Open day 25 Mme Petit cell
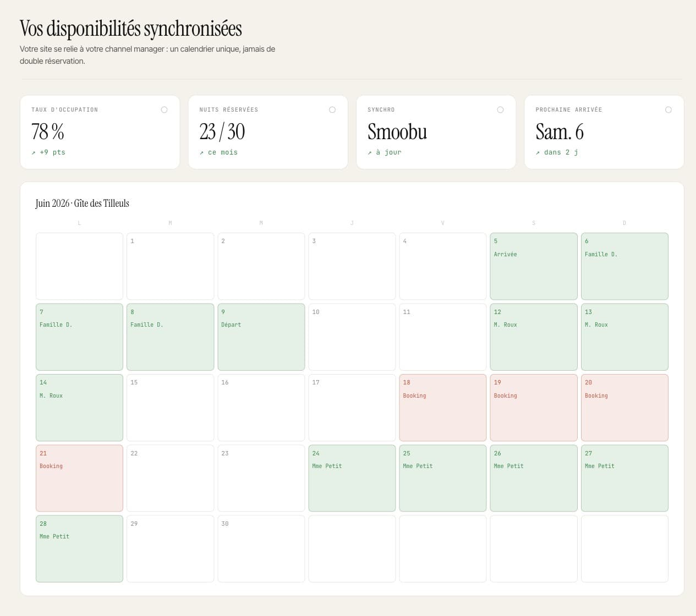 pos(443,478)
